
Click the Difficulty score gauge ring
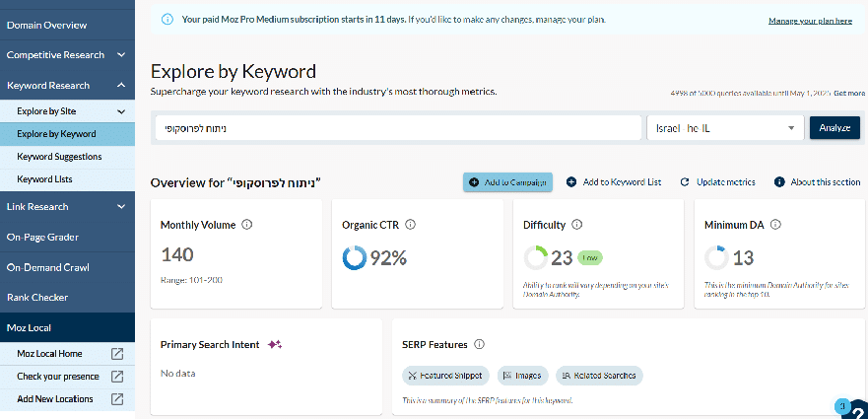tap(536, 257)
